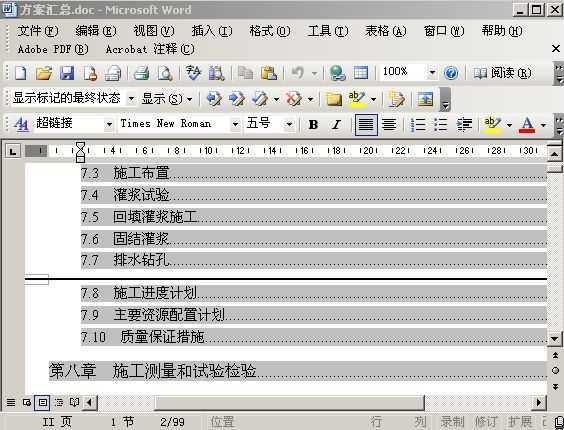Follow the 第八章 施工测量和试验检验 entry
564x430 pixels.
(x=298, y=371)
